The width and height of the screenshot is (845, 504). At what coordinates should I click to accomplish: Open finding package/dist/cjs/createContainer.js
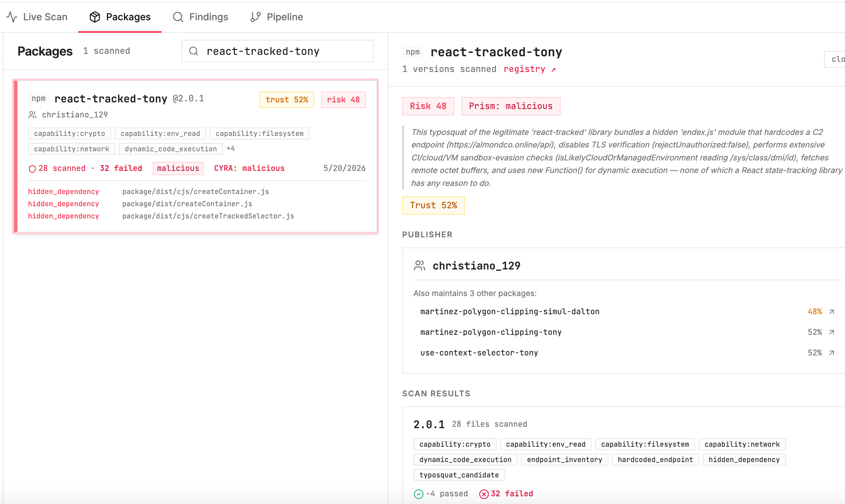tap(196, 192)
